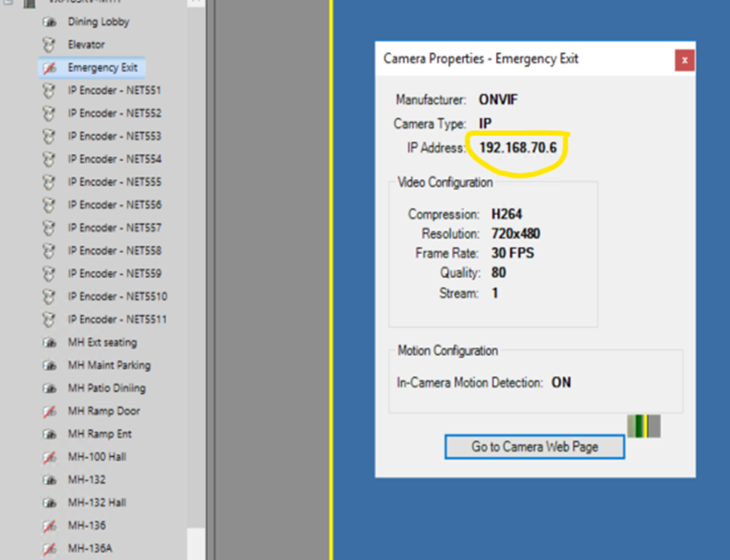Close the Camera Properties dialog
730x560 pixels.
(684, 60)
